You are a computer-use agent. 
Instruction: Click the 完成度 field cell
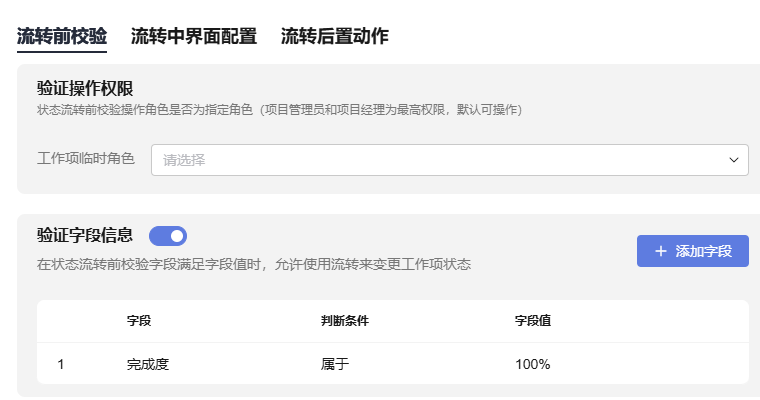(x=148, y=364)
